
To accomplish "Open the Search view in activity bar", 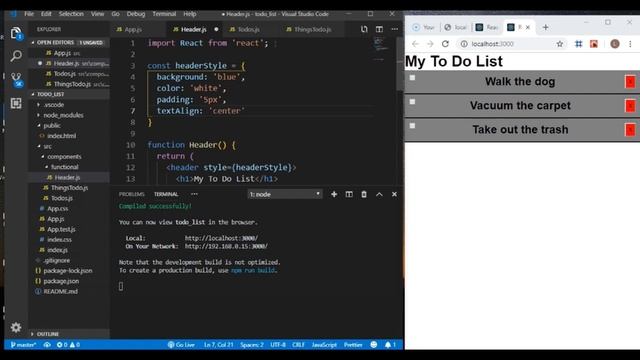I will [16, 56].
